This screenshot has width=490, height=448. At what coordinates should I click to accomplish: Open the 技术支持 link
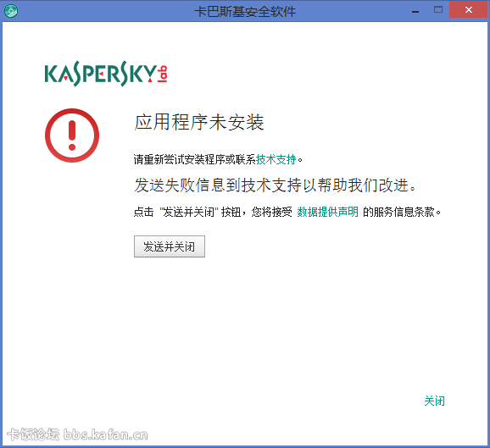click(276, 159)
